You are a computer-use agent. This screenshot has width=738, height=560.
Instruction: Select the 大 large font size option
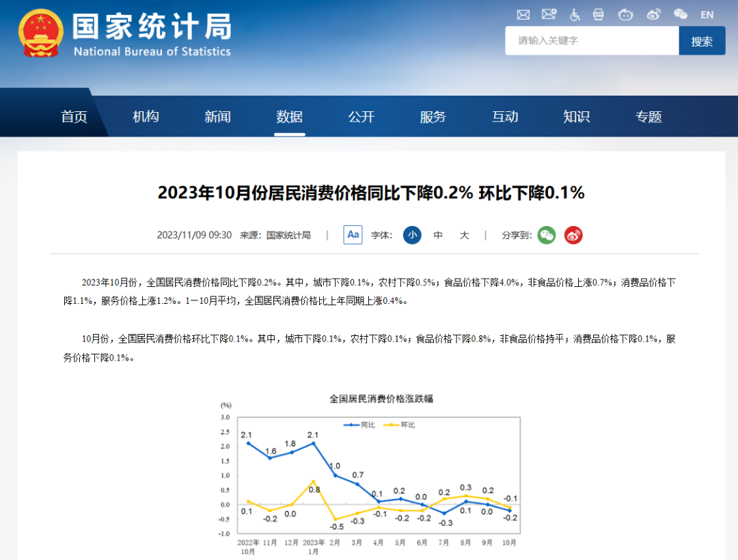click(x=464, y=235)
